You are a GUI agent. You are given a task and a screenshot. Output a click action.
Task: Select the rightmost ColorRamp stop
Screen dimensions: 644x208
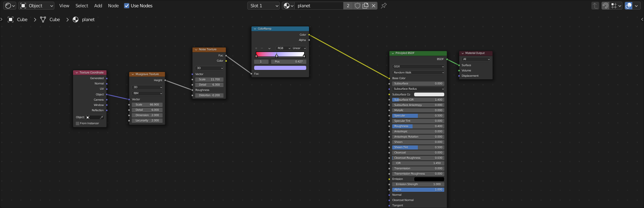pyautogui.click(x=304, y=56)
